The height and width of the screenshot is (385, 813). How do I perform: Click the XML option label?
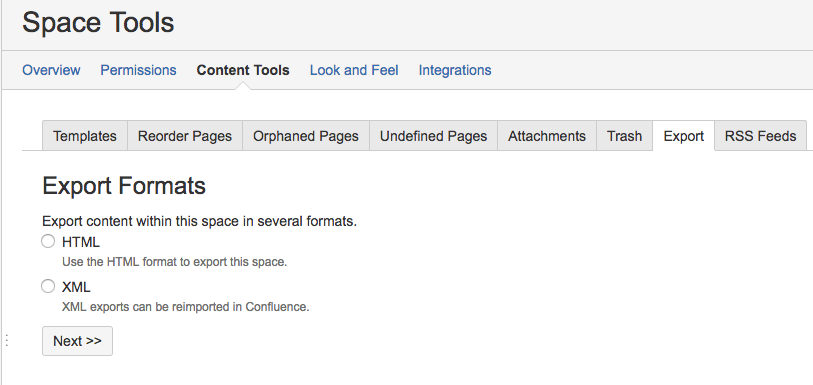(x=76, y=287)
